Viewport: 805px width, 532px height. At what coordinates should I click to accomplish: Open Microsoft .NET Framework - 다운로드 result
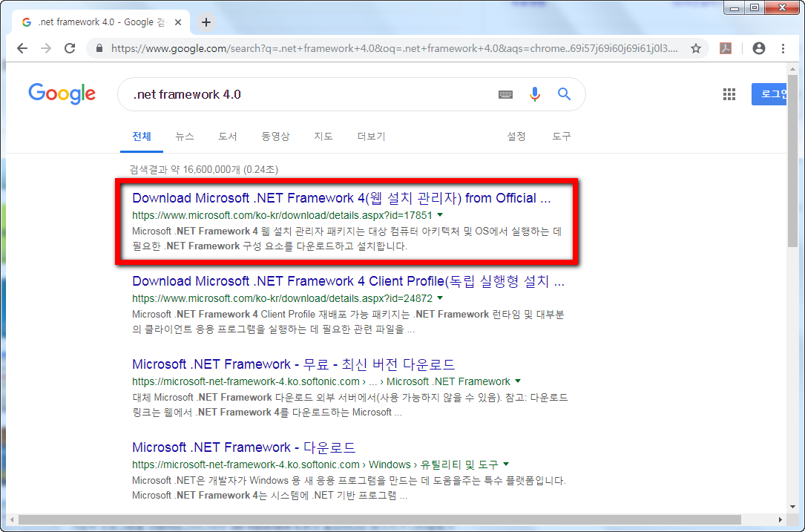click(x=244, y=447)
